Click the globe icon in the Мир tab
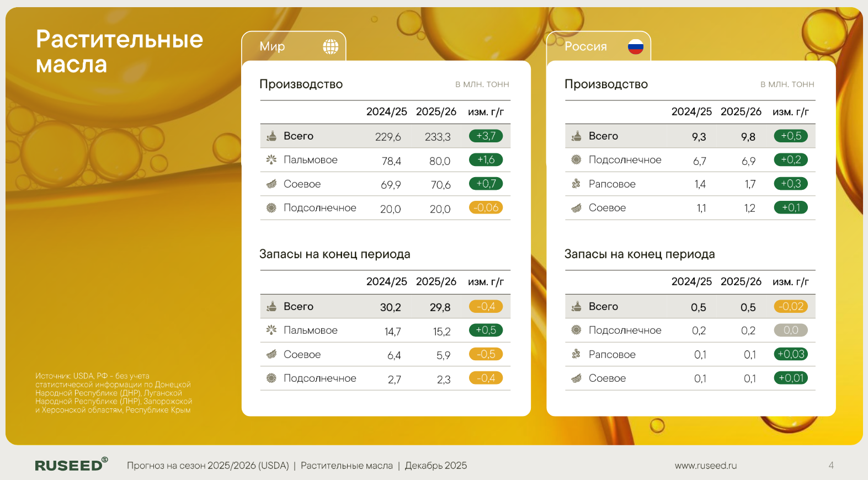This screenshot has height=480, width=868. pos(331,47)
